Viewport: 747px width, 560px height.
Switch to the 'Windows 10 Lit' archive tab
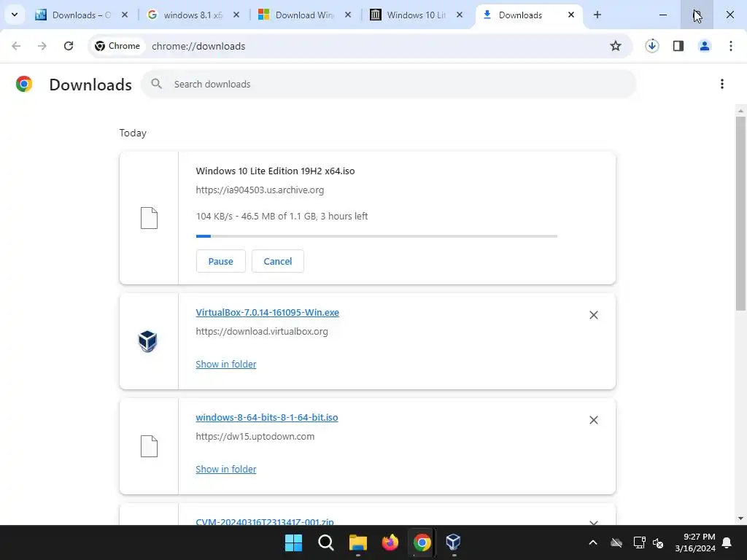[x=415, y=15]
